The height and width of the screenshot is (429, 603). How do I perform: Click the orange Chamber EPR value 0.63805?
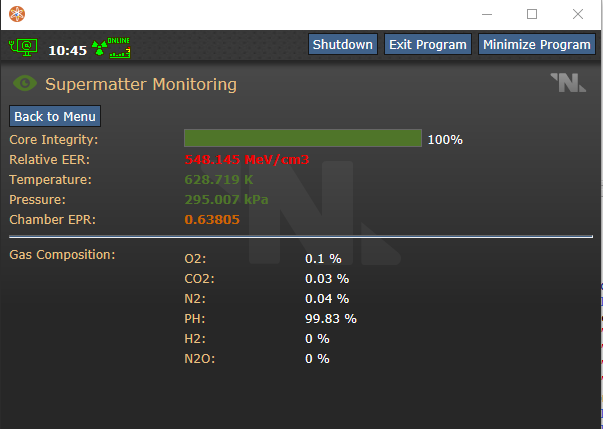[x=212, y=219]
